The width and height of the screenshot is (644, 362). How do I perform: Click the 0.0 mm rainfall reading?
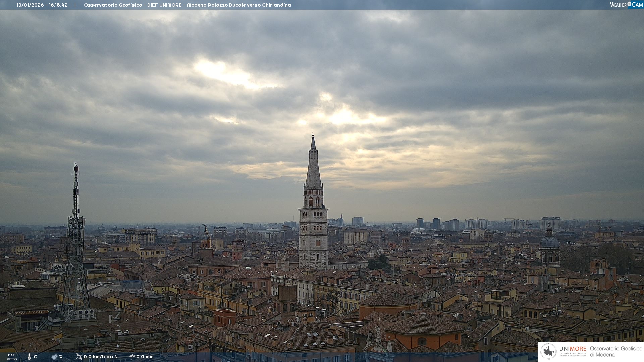pyautogui.click(x=145, y=357)
